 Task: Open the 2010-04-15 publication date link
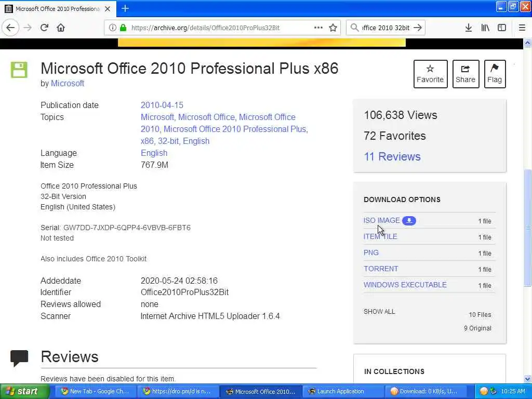tap(162, 105)
